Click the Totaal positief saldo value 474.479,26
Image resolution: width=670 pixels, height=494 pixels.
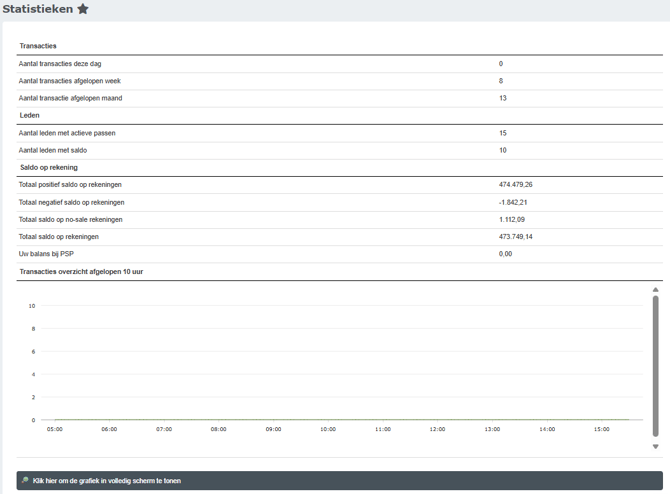[515, 185]
